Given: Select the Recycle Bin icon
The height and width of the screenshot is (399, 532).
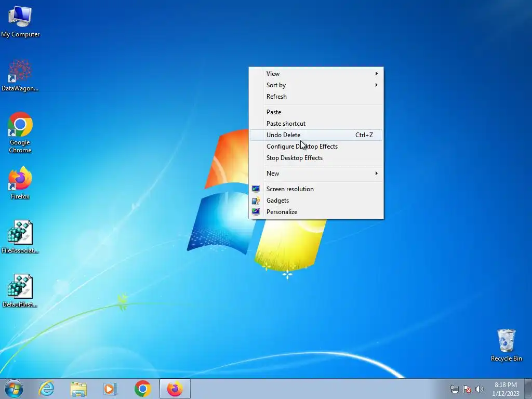Looking at the screenshot, I should click(506, 345).
